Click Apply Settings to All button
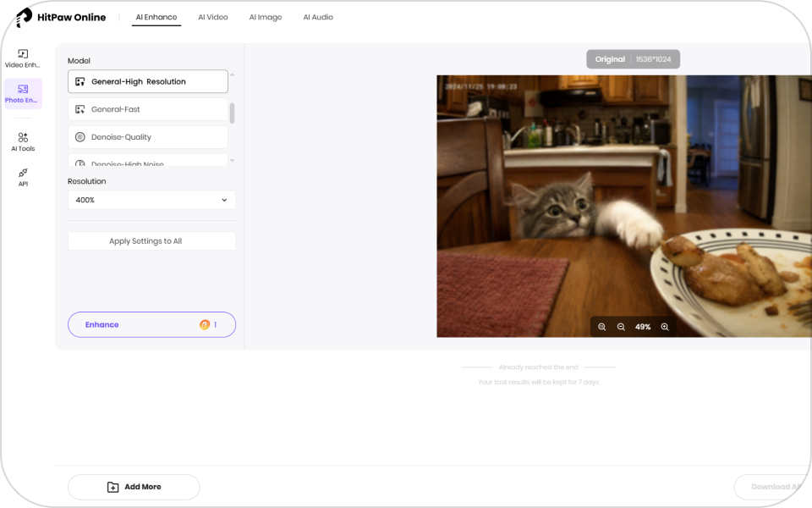812x508 pixels. click(x=151, y=241)
